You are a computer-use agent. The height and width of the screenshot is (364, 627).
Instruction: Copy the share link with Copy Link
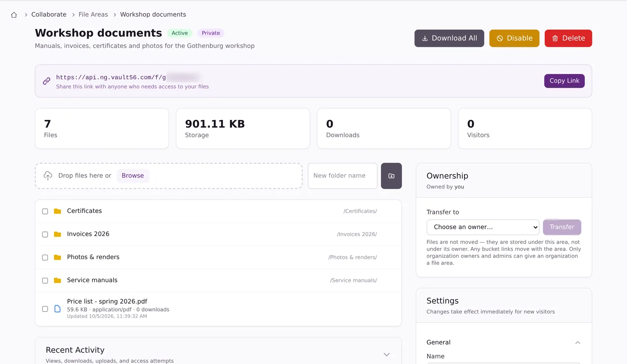(x=564, y=81)
